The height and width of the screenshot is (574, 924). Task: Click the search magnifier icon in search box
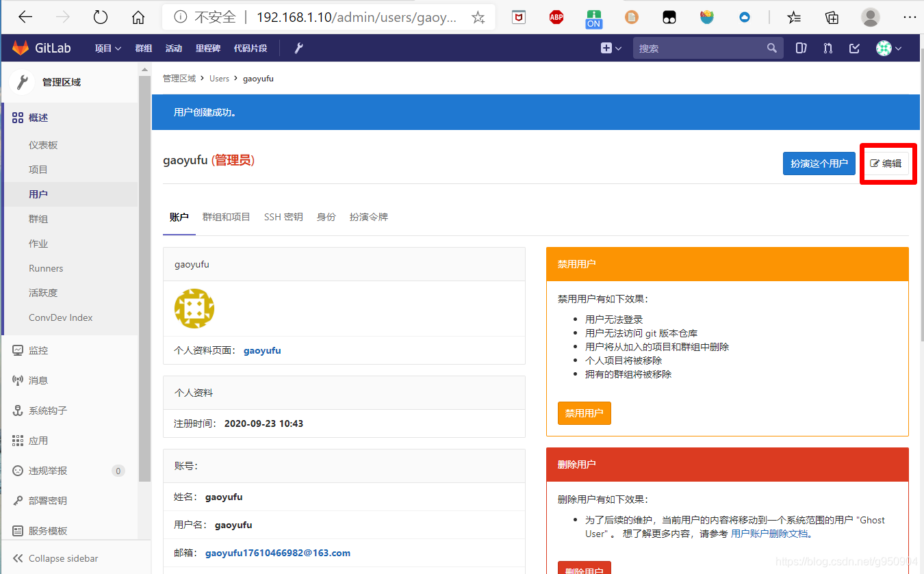[x=772, y=48]
